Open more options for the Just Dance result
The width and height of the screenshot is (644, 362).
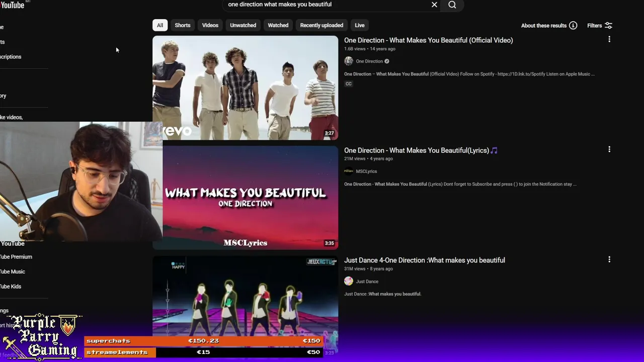pyautogui.click(x=609, y=259)
